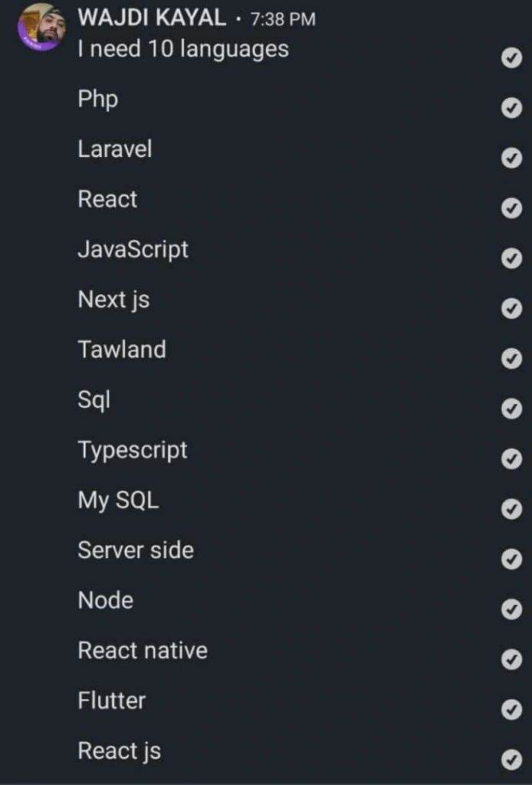Click the 'Node' message line
The height and width of the screenshot is (785, 532).
[106, 600]
